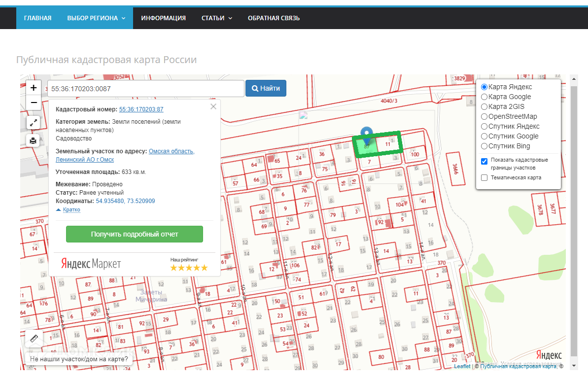Viewport: 588px width, 379px height.
Task: Open cadastral number 55:36:170203:87 link
Action: point(141,109)
